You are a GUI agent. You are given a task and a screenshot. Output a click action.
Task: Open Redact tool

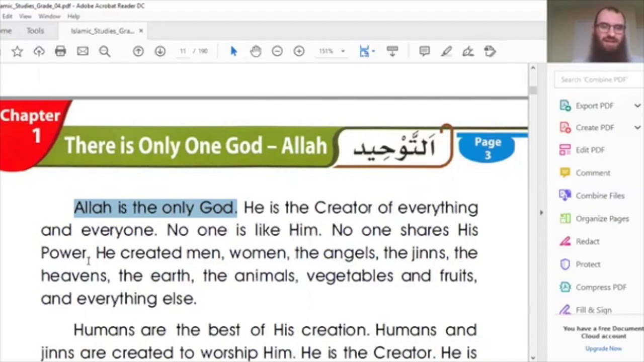click(579, 241)
